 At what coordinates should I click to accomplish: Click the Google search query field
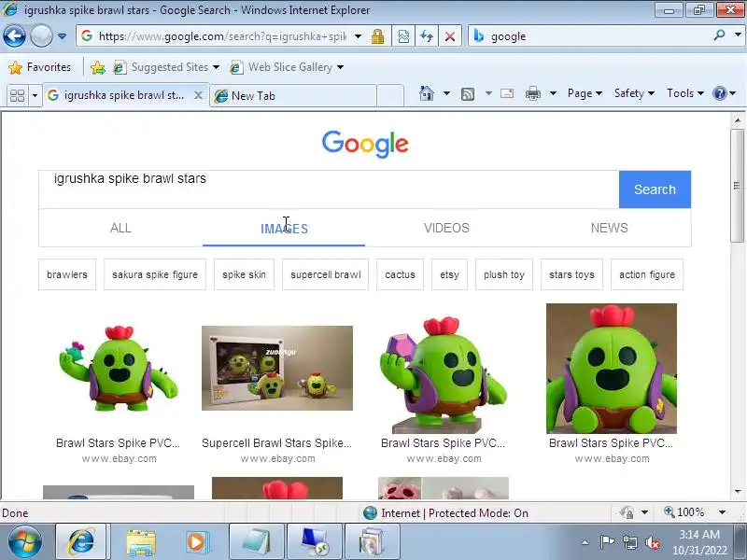coord(329,189)
